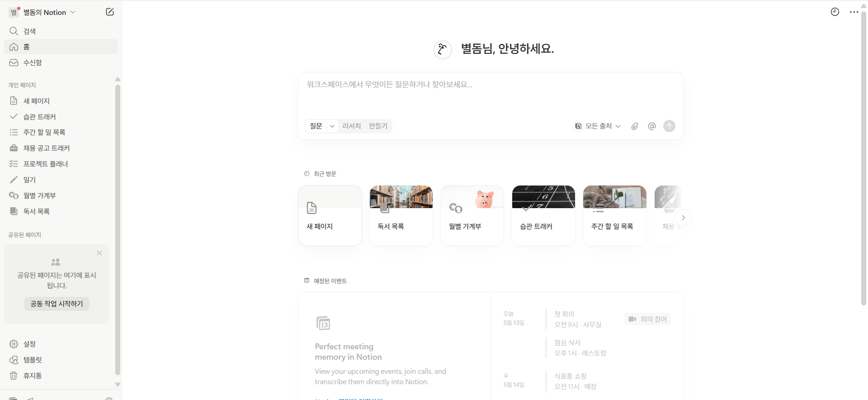Viewport: 868px width, 400px height.
Task: Click the book icon beside 독서 목록 in sidebar
Action: tap(14, 211)
